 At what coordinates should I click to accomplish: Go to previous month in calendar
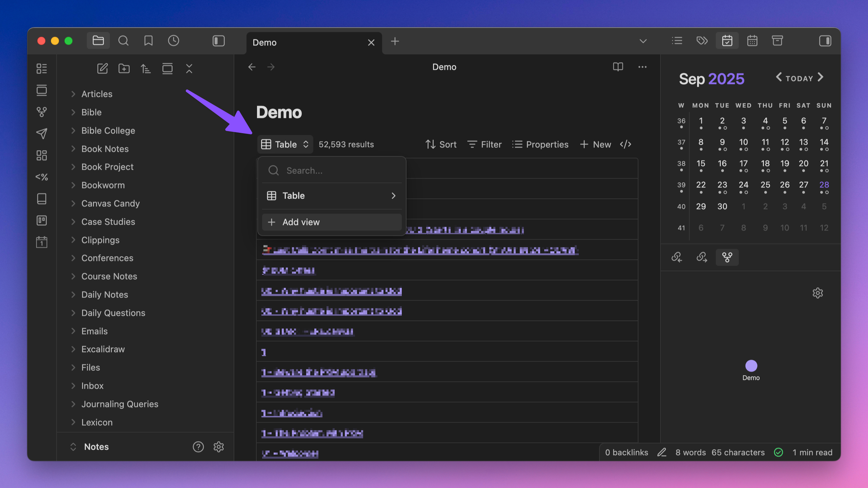point(779,77)
